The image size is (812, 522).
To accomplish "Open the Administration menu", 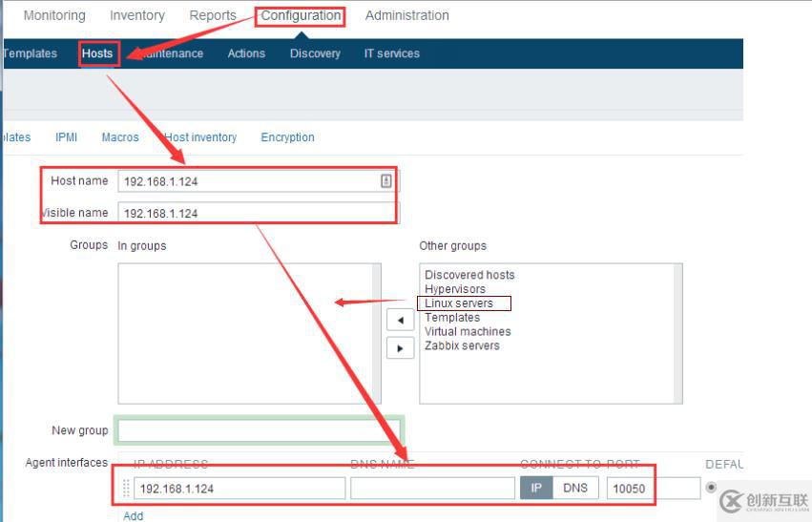I will pos(407,15).
